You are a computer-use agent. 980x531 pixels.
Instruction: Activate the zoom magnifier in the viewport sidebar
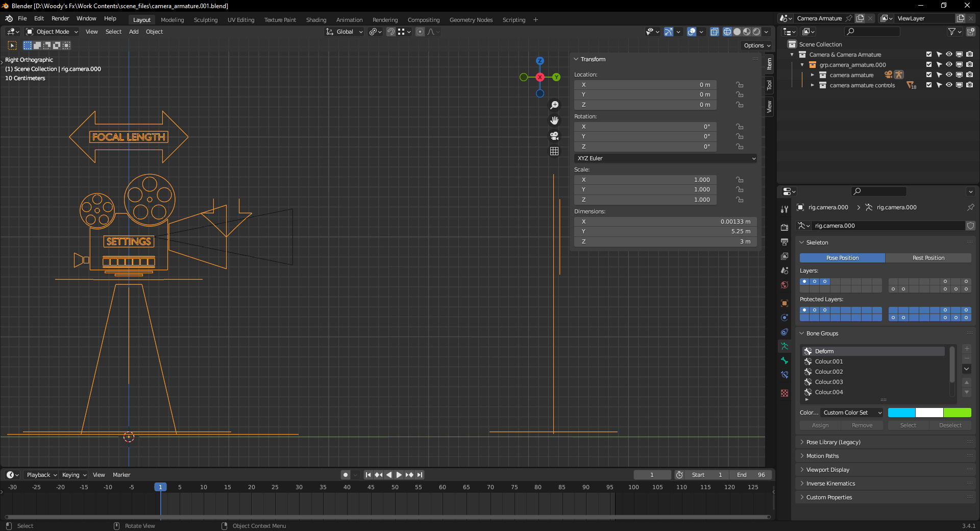click(554, 105)
